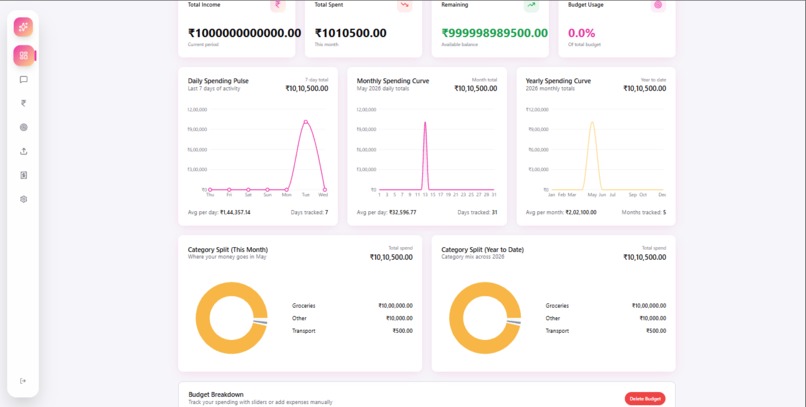This screenshot has height=407, width=806.
Task: Click Groceries in Category Split (Year to Date)
Action: pyautogui.click(x=557, y=306)
